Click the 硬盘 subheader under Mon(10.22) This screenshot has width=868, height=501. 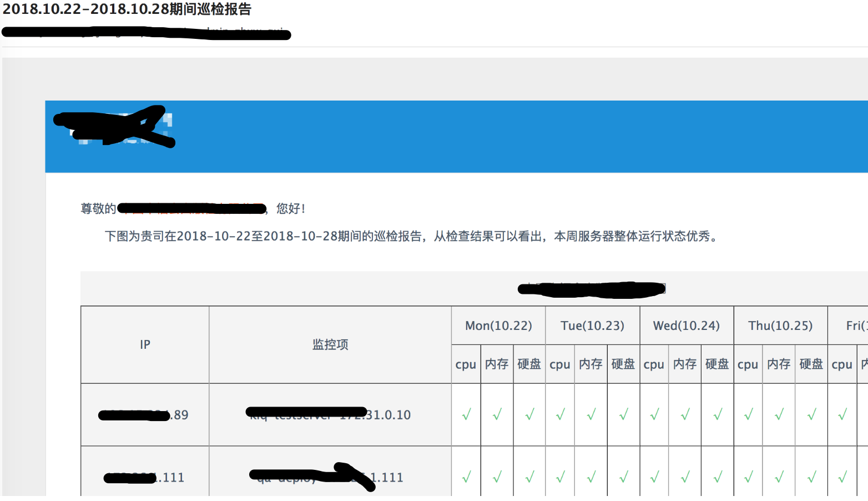click(x=529, y=364)
